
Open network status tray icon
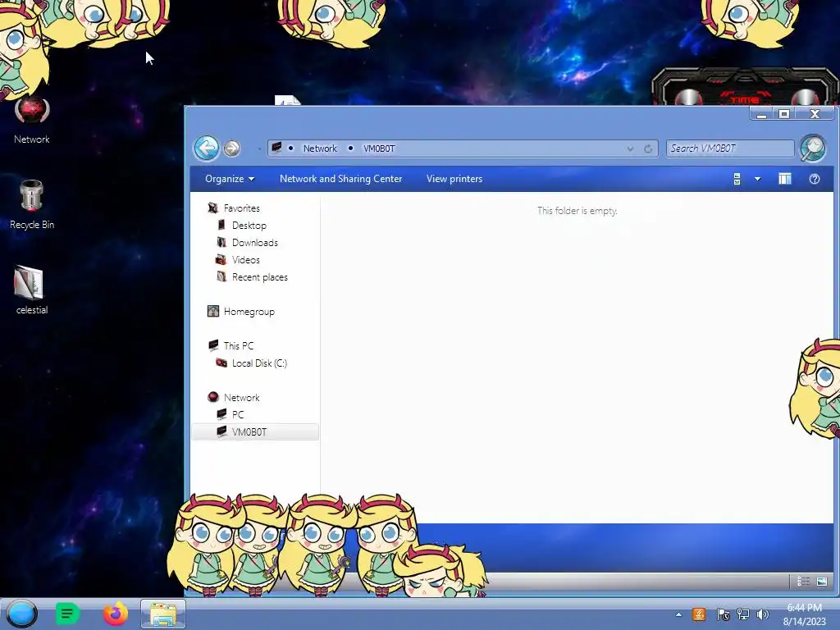(x=743, y=614)
